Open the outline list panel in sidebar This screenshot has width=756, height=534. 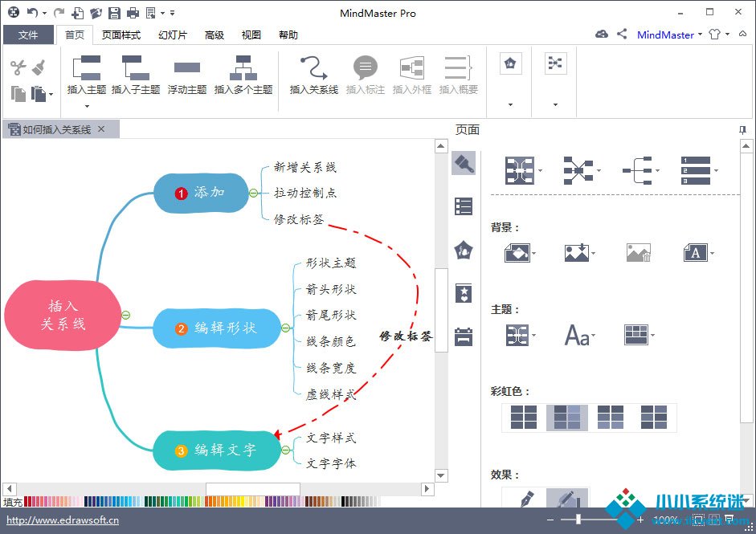point(464,206)
